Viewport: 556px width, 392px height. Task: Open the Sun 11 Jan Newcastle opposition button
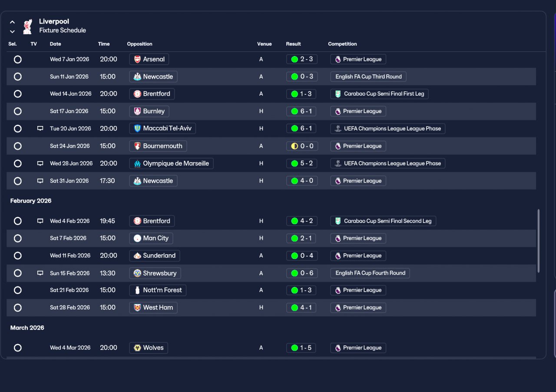[153, 76]
